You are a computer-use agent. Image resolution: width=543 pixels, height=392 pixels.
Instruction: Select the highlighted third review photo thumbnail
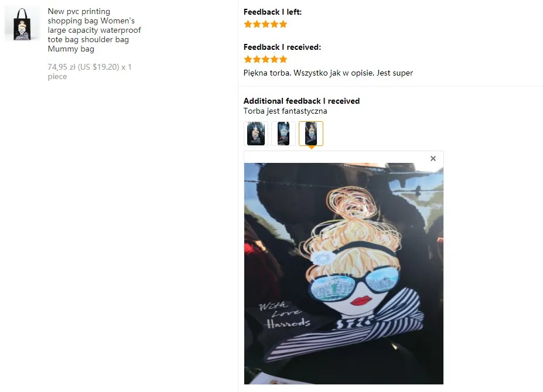pyautogui.click(x=311, y=134)
